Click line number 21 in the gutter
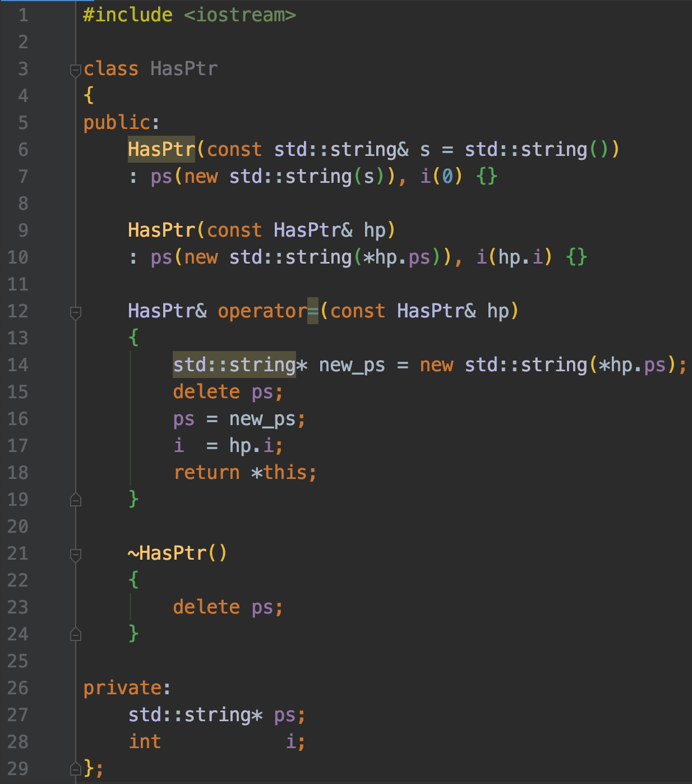The width and height of the screenshot is (692, 784). click(17, 554)
